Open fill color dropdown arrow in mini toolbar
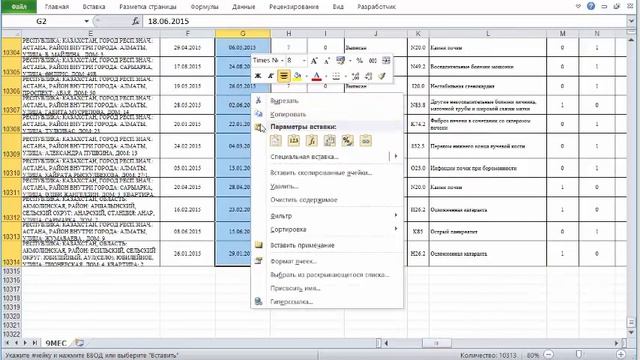Screen dimensions: 640x360 pos(306,76)
